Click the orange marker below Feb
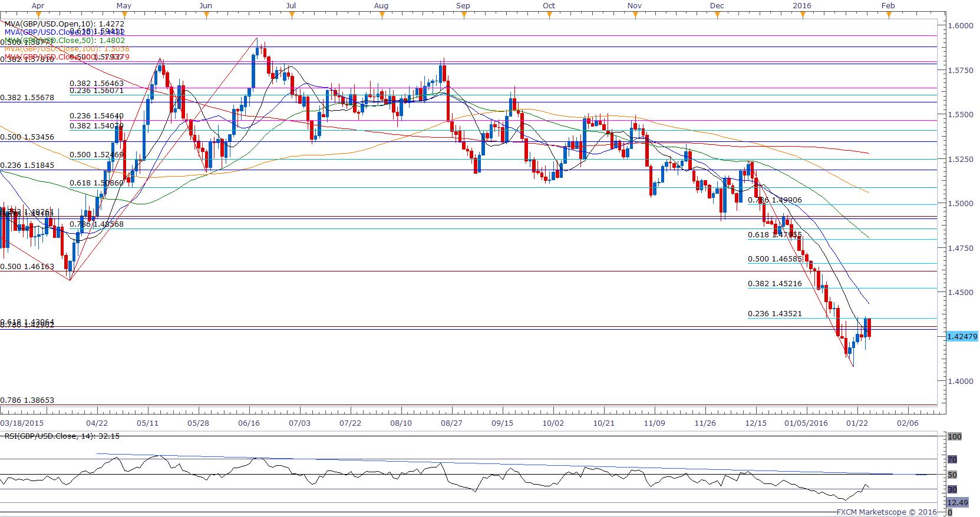The image size is (980, 517). pyautogui.click(x=888, y=15)
